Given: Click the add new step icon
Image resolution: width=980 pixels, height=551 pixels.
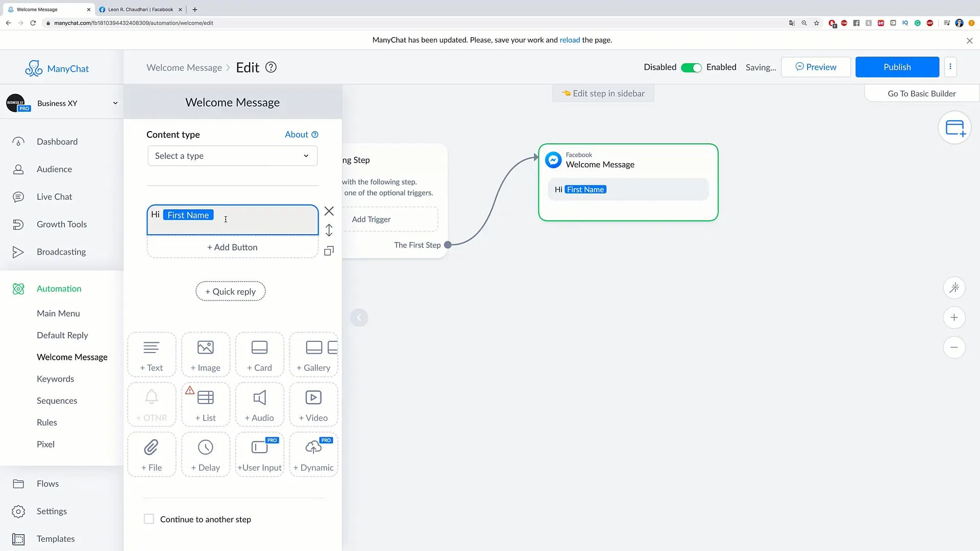Looking at the screenshot, I should (954, 128).
